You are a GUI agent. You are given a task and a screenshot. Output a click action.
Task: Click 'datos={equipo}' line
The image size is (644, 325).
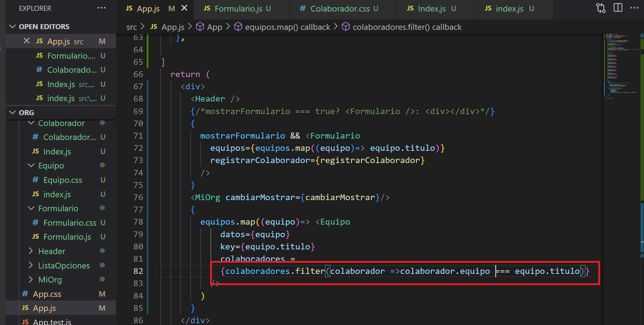click(x=255, y=234)
